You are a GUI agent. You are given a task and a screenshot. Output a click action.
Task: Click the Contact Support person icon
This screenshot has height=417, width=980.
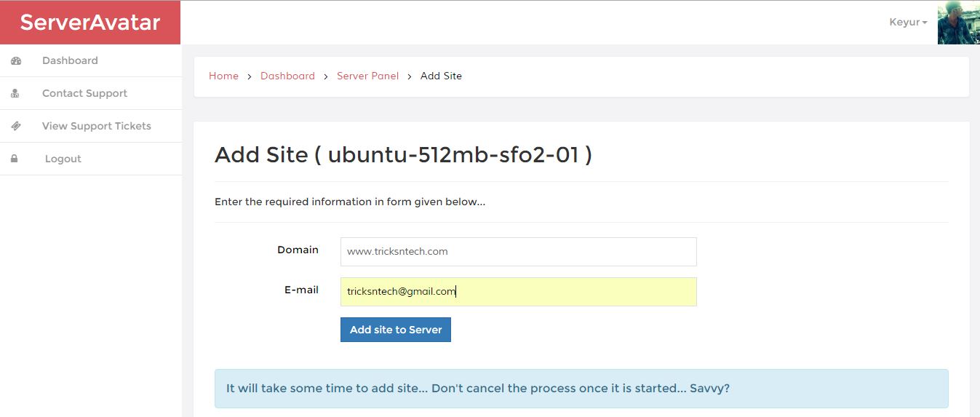click(x=15, y=94)
